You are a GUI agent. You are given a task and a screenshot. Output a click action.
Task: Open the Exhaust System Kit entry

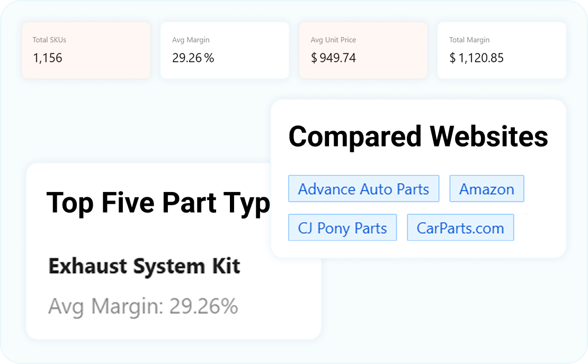pyautogui.click(x=144, y=266)
